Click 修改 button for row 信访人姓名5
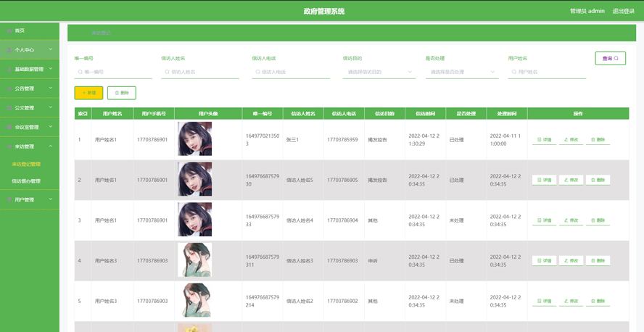This screenshot has width=644, height=332. point(571,180)
